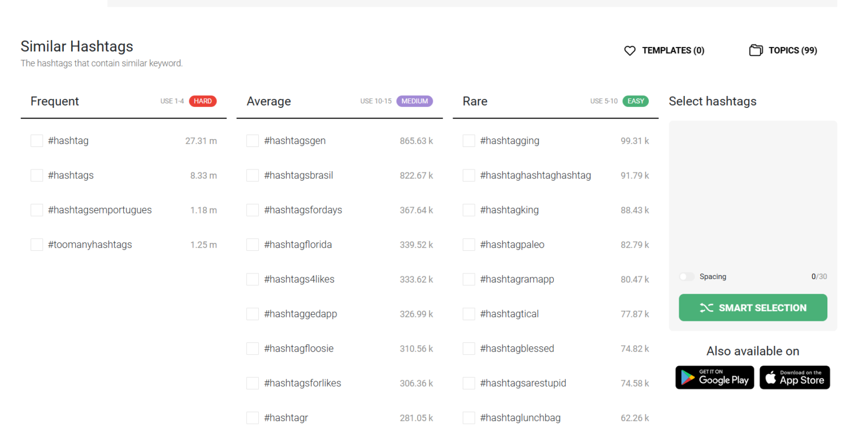The height and width of the screenshot is (430, 868).
Task: Select the #hashtag checkbox
Action: [x=36, y=140]
